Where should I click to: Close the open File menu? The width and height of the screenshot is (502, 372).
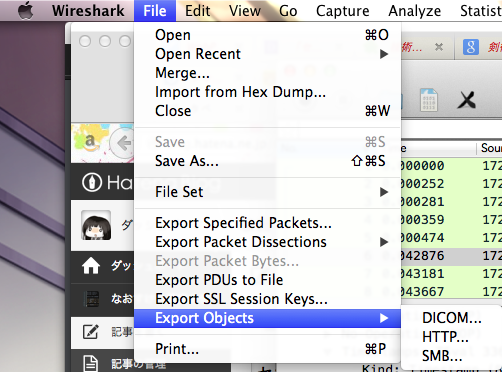(x=155, y=11)
